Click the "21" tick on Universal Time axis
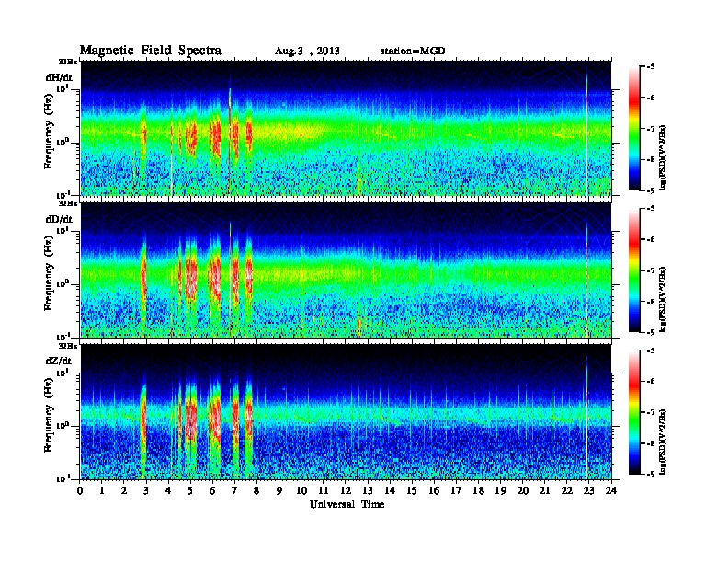 (x=544, y=491)
